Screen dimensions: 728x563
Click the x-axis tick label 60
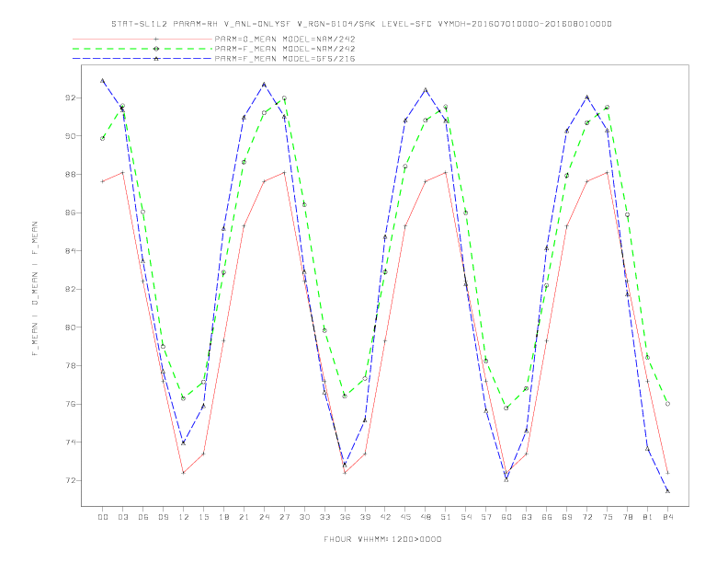(506, 517)
